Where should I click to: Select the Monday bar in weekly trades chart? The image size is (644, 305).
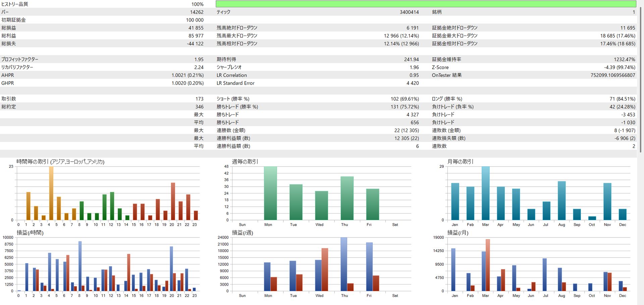point(270,193)
